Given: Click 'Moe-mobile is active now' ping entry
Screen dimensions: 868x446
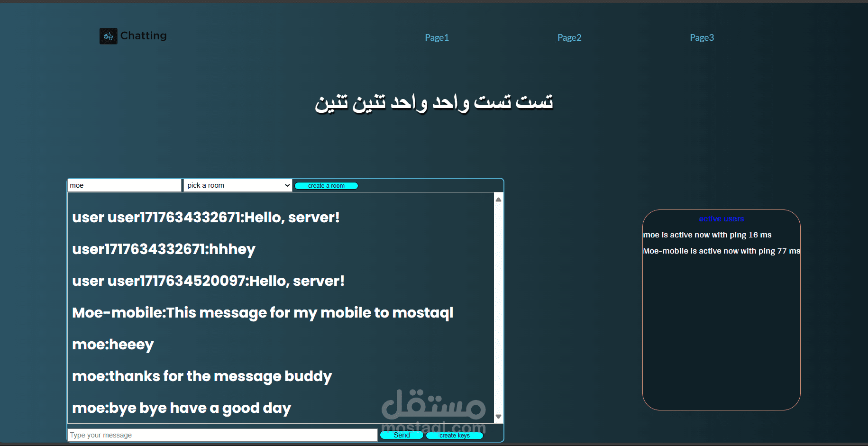Looking at the screenshot, I should click(x=722, y=251).
